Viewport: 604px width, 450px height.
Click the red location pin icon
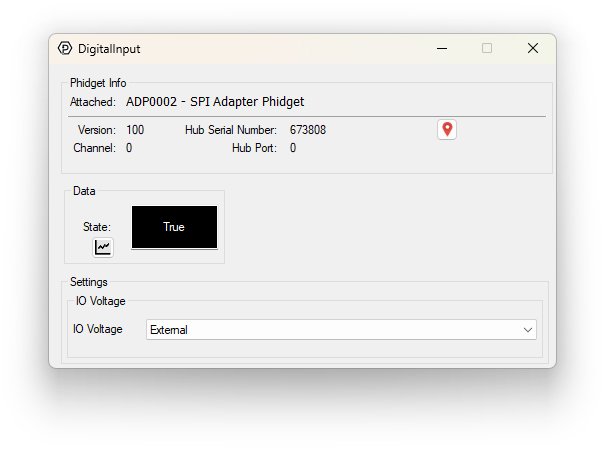tap(447, 130)
